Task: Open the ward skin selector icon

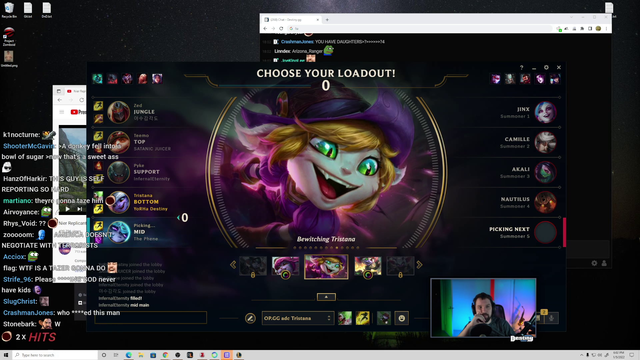Action: (x=384, y=318)
